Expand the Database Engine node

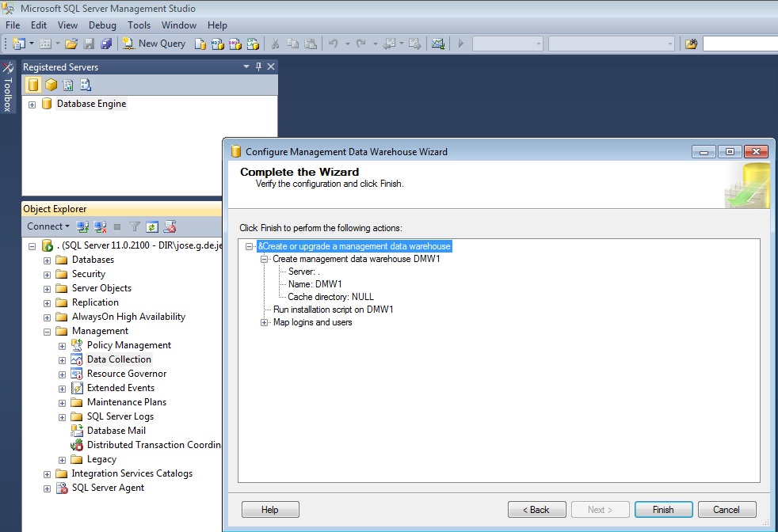click(x=32, y=104)
